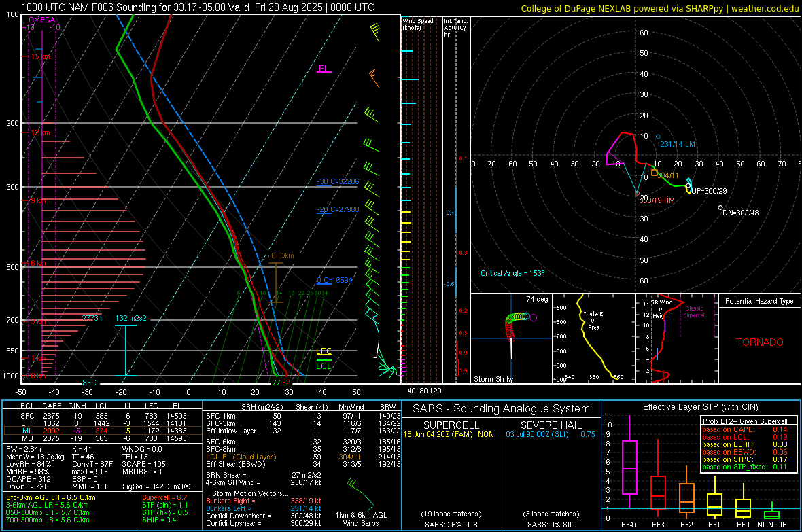Click the SHIP = 0.4 value
Screen dimensions: 802x532
pyautogui.click(x=159, y=520)
